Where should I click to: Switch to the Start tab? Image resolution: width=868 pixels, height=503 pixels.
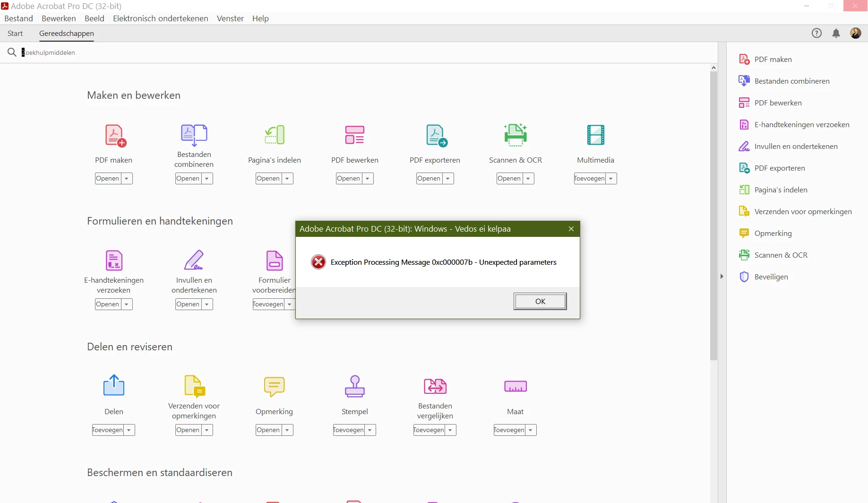[x=15, y=34]
